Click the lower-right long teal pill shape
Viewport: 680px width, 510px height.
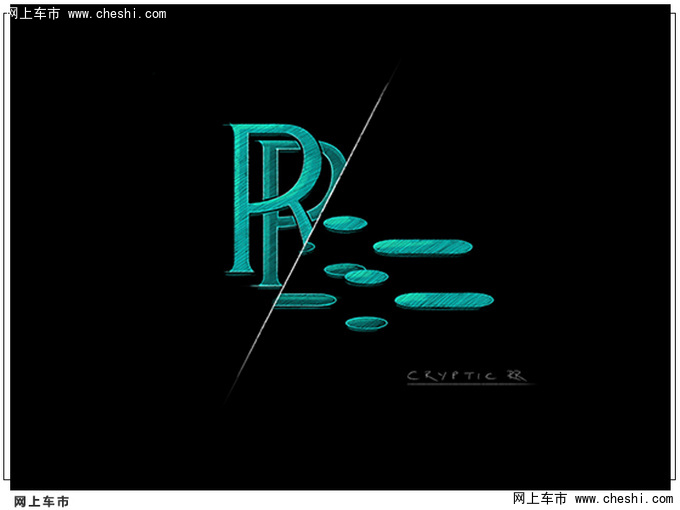pos(444,300)
